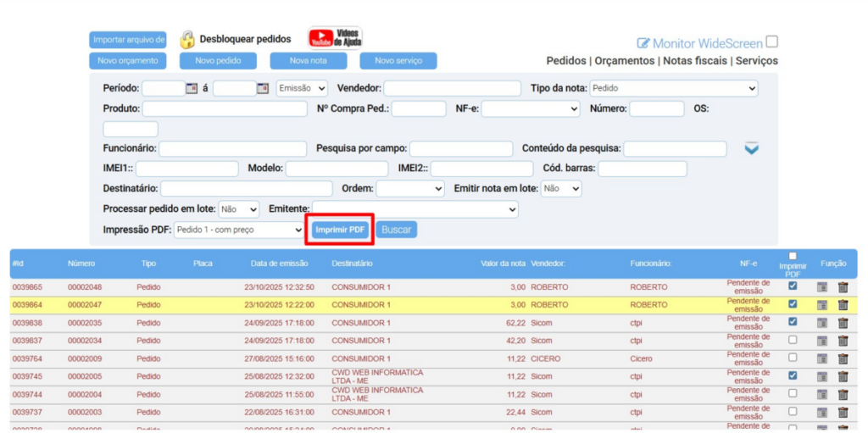Switch to the Orçamentos tab link
The height and width of the screenshot is (433, 868).
(x=625, y=61)
